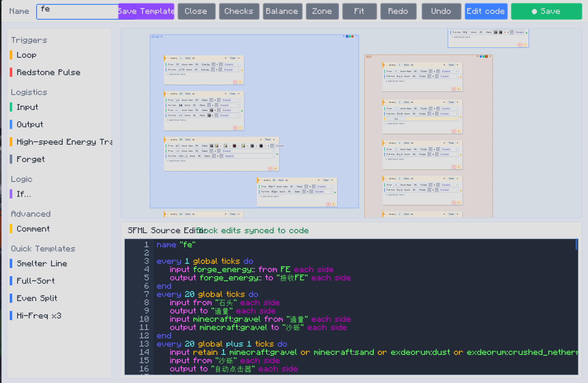Toggle the eye visibility icon of Zone 4

[x=343, y=36]
